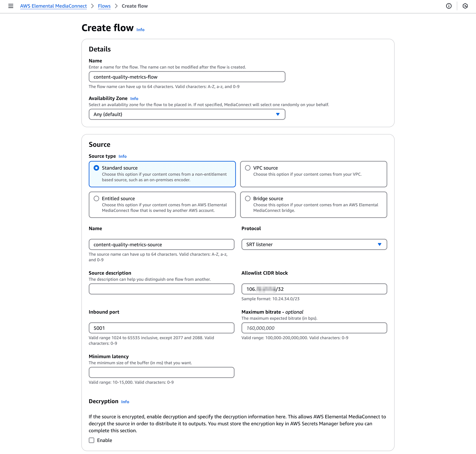Click the hamburger menu icon top left
476x454 pixels.
click(11, 6)
